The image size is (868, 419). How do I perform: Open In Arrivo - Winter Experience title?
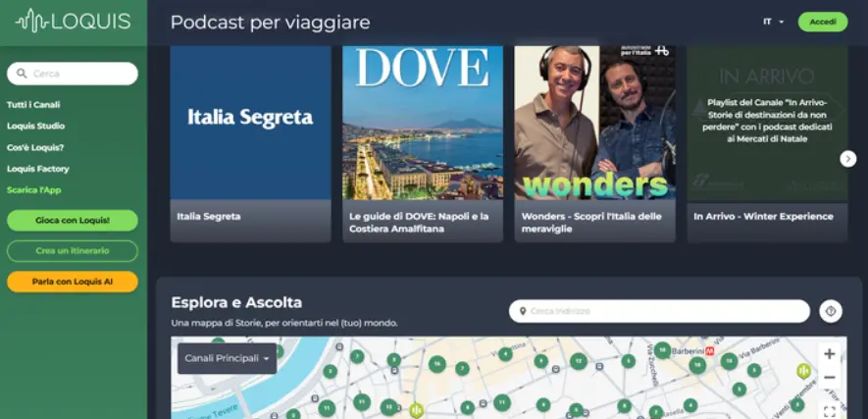pos(763,217)
